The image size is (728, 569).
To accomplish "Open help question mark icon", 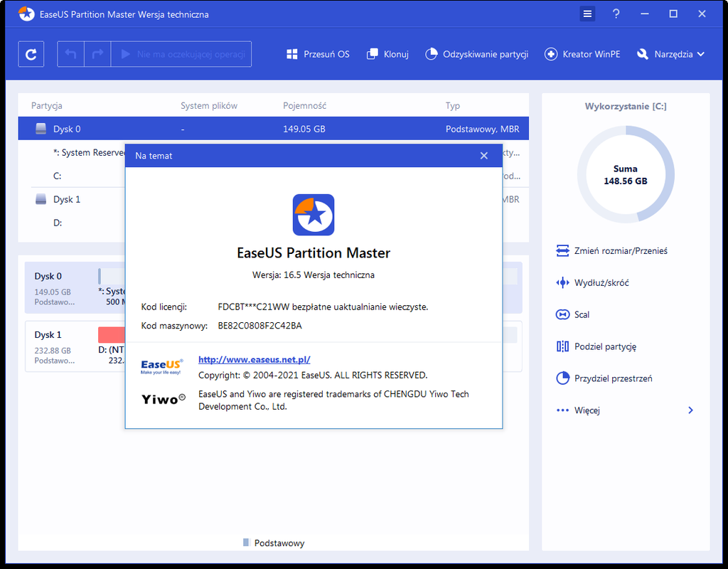I will tap(616, 14).
